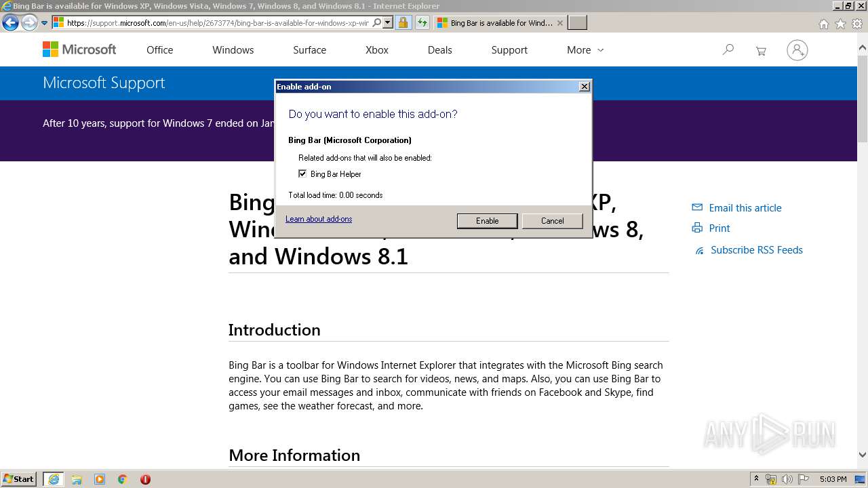Viewport: 868px width, 488px height.
Task: Click the search magnifier in address bar
Action: 377,22
